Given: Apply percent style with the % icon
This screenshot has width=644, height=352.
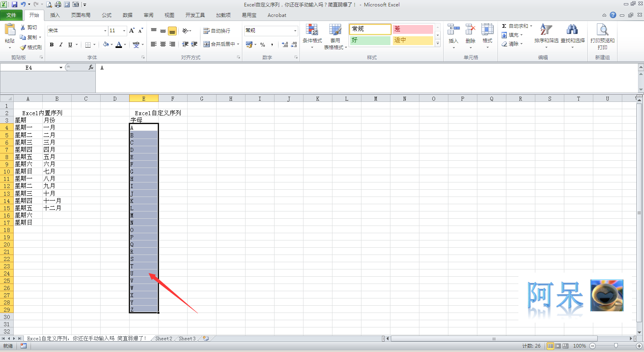Looking at the screenshot, I should click(x=262, y=45).
